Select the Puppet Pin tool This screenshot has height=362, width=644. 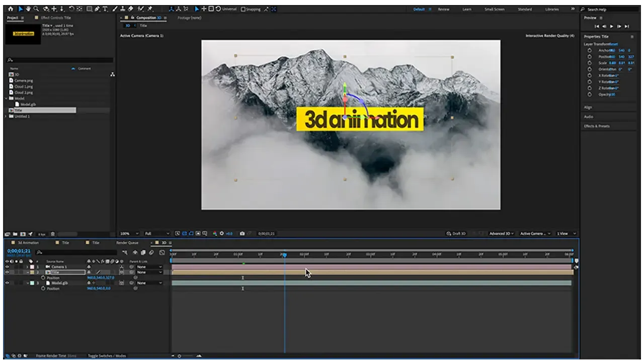(x=149, y=9)
